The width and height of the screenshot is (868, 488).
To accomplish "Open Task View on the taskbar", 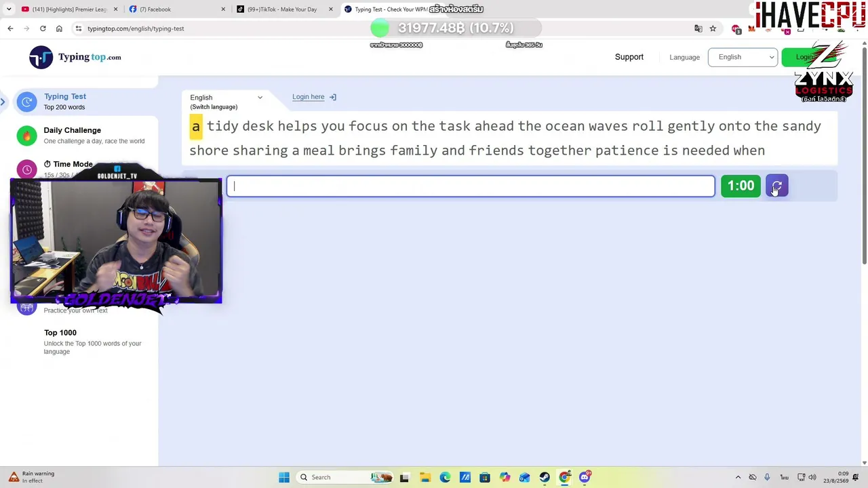I will coord(404,477).
